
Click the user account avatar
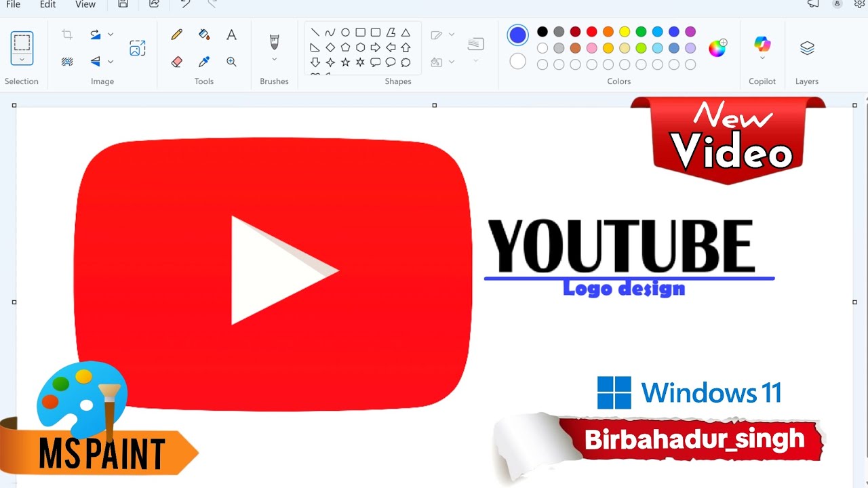click(837, 4)
